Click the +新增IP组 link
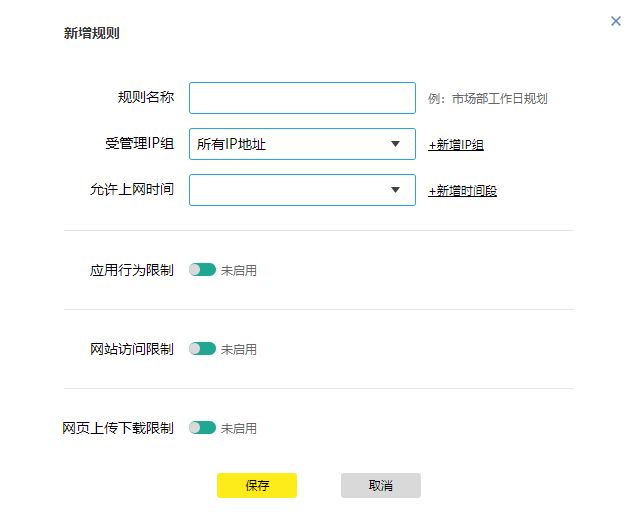 (456, 145)
